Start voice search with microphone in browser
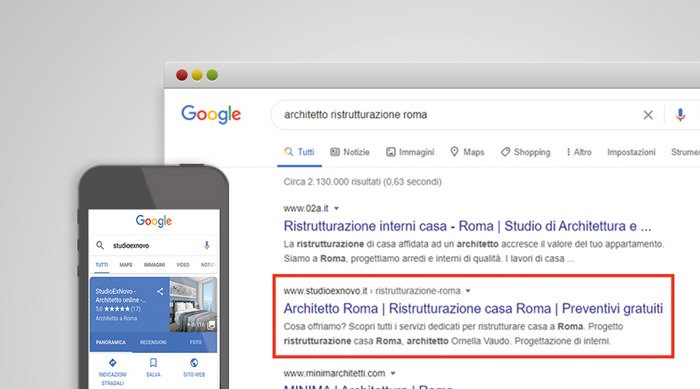 click(x=680, y=115)
